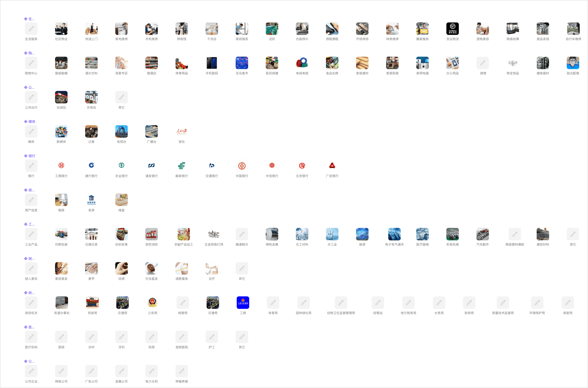Open the 电线电缆 icon
This screenshot has height=388, width=588.
[302, 63]
